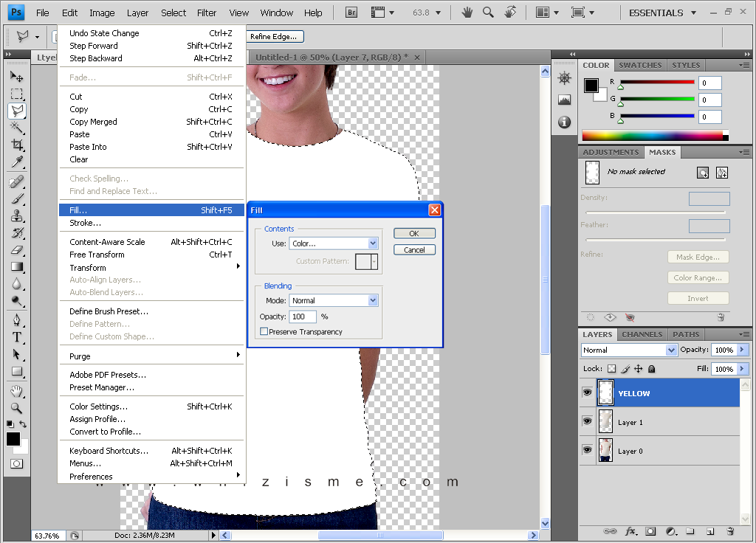
Task: Click the red R slider track
Action: click(x=657, y=82)
